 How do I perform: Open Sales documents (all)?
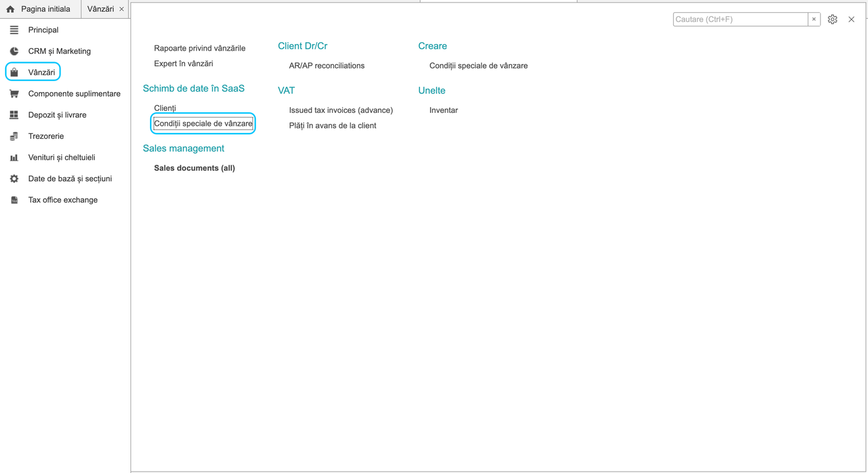coord(194,168)
